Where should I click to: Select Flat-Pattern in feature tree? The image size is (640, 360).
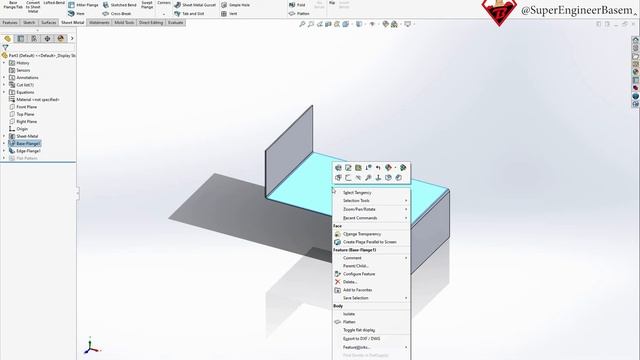(23, 158)
